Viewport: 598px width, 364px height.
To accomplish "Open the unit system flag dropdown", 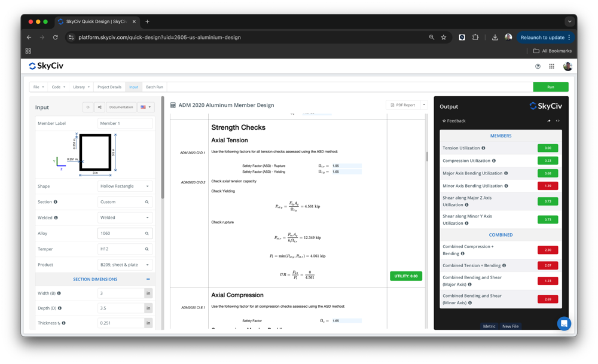I will tap(145, 108).
